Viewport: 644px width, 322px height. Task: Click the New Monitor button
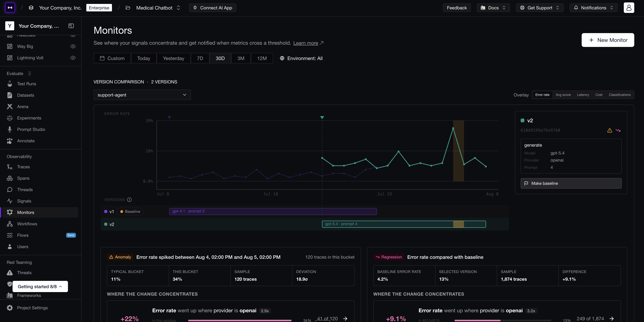(x=607, y=40)
